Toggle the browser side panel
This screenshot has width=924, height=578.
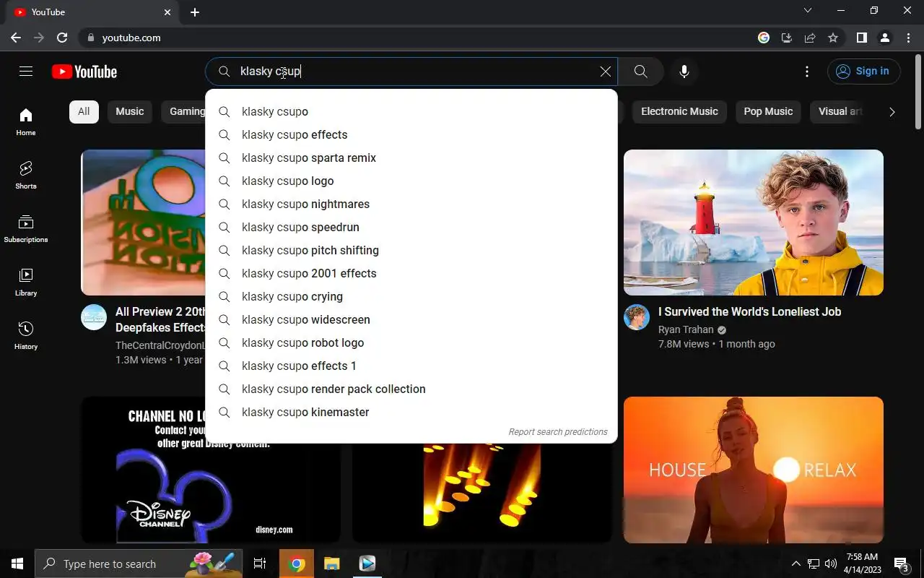(x=862, y=38)
